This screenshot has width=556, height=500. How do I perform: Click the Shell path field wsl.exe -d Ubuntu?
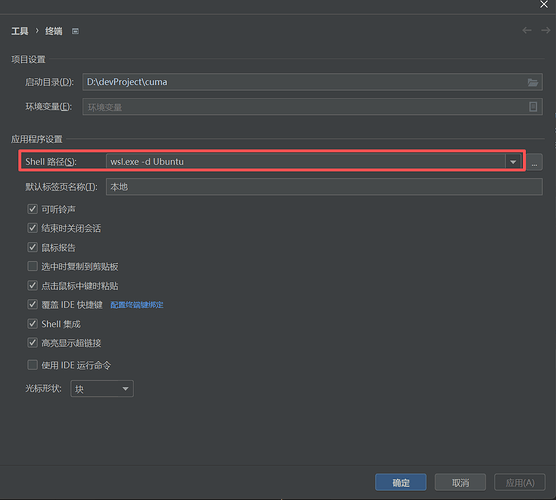(306, 162)
